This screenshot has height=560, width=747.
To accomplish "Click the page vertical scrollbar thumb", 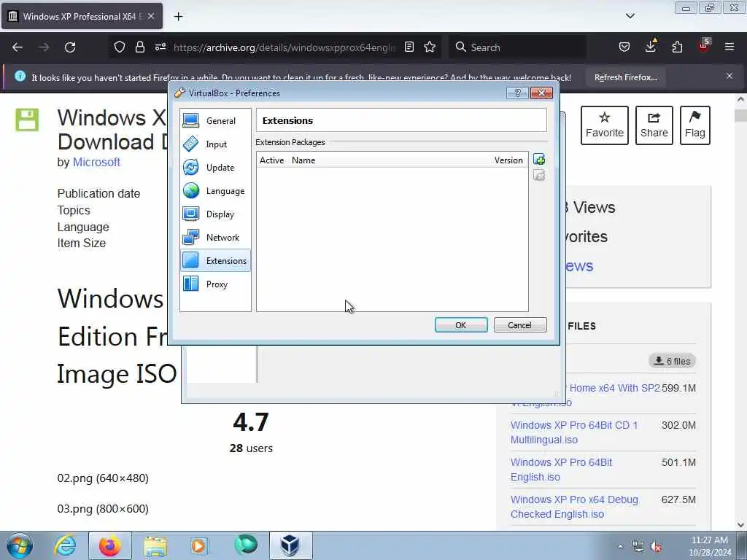I will (x=740, y=116).
